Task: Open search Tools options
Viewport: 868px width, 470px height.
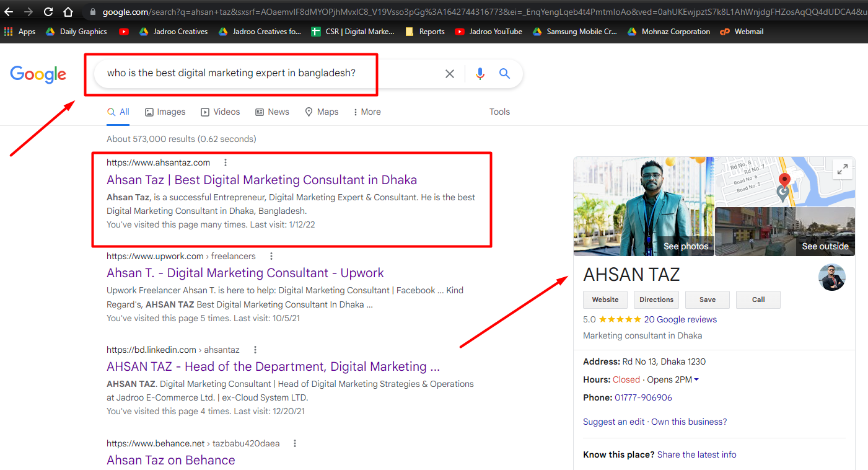Action: tap(499, 112)
